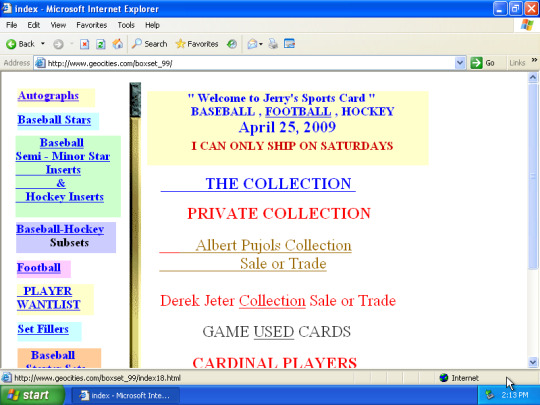Select the index - Microsoft Internet Explorer taskbar button
The width and height of the screenshot is (540, 405).
[125, 395]
